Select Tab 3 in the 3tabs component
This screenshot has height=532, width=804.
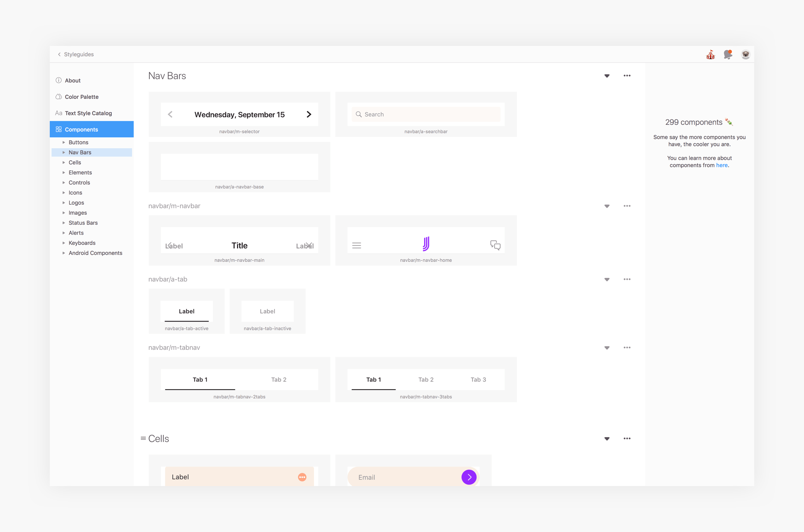478,380
